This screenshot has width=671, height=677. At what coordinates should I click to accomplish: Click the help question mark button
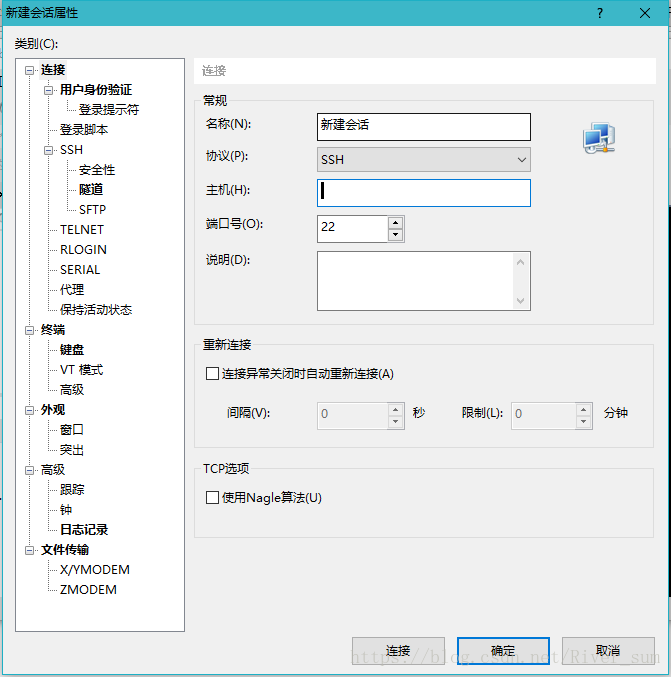click(x=600, y=13)
